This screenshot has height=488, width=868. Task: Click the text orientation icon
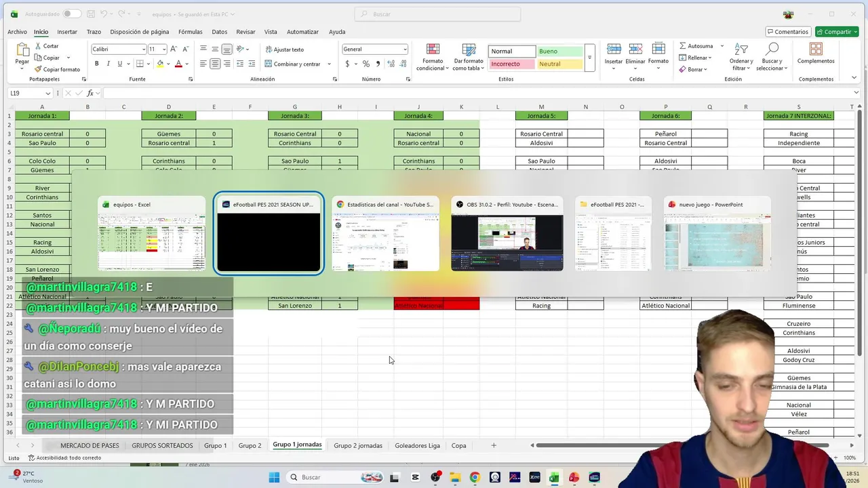click(x=241, y=49)
